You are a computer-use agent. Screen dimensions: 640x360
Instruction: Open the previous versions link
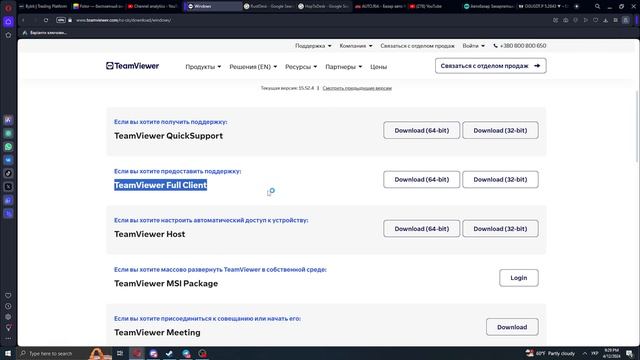tap(357, 88)
